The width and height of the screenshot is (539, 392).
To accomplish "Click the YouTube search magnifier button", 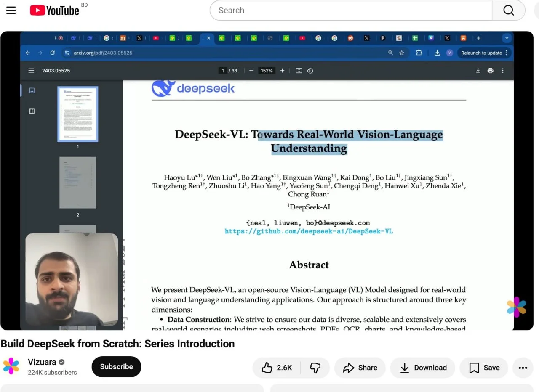I will [x=509, y=11].
